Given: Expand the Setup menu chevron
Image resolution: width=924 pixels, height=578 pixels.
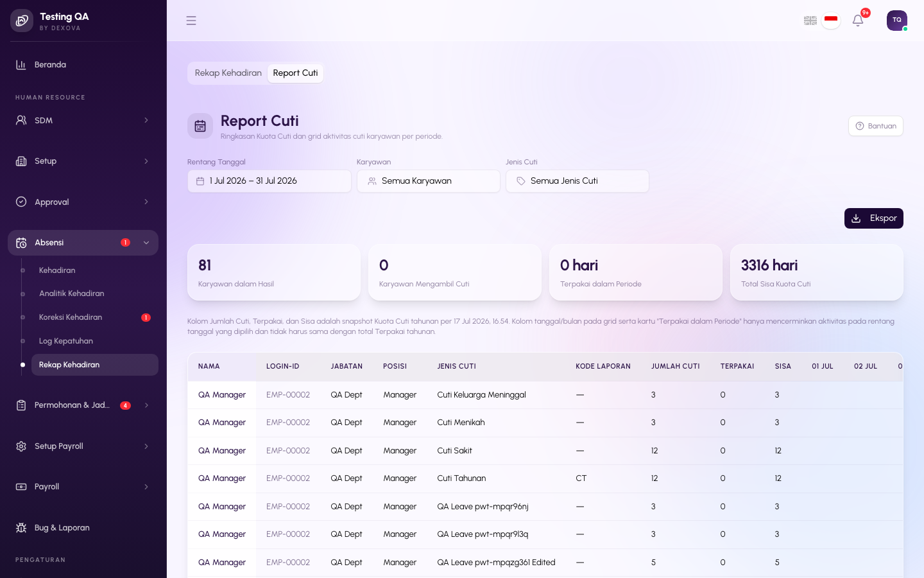Looking at the screenshot, I should click(146, 161).
